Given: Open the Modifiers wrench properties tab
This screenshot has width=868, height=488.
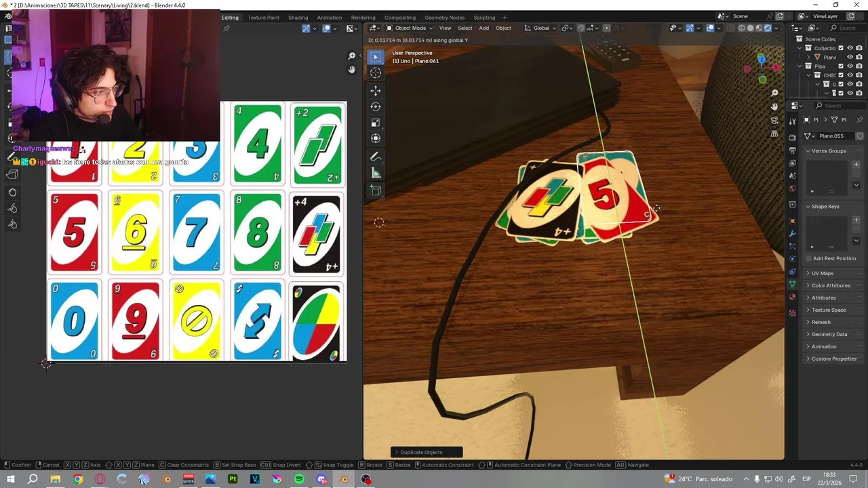Looking at the screenshot, I should 792,234.
